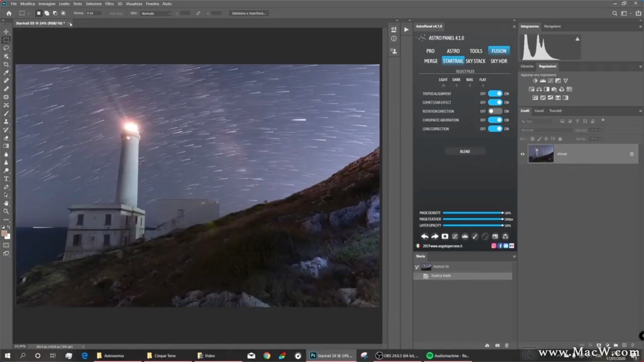This screenshot has height=362, width=644.
Task: Select the FUSION tab in AstroPanel
Action: click(498, 51)
